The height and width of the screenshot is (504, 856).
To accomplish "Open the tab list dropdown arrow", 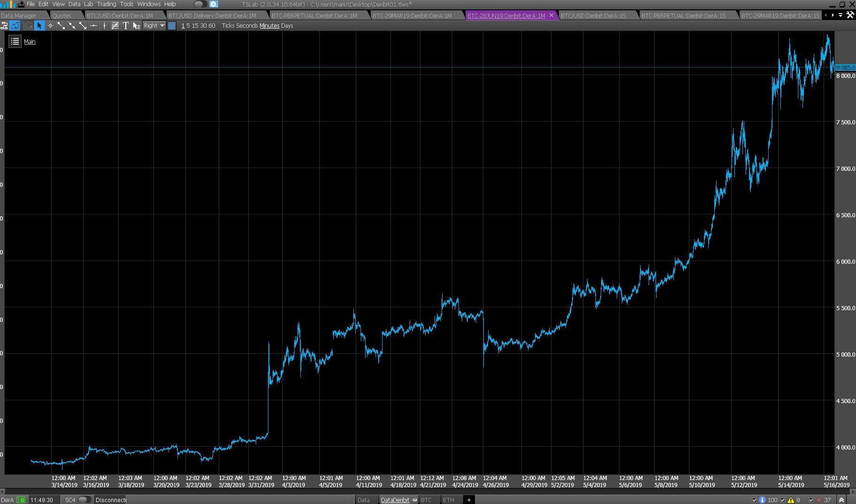I will (841, 15).
